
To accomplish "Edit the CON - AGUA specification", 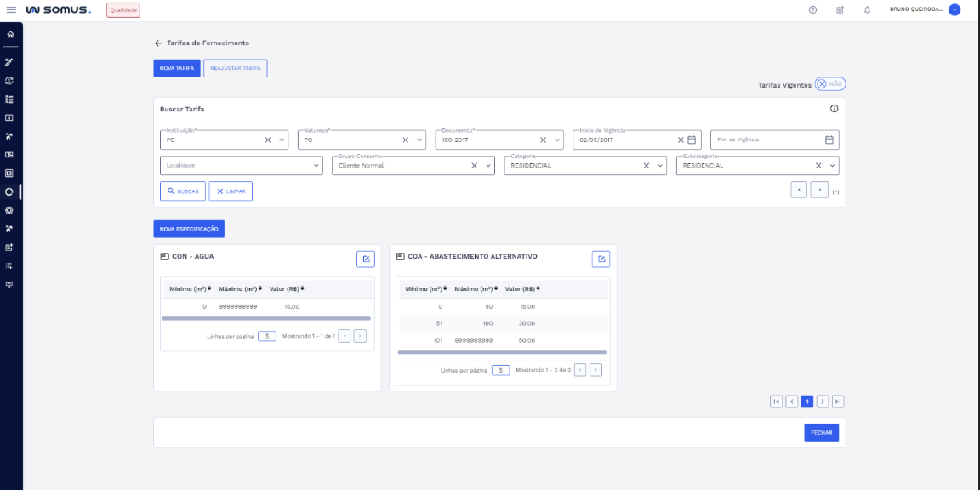I will pos(365,259).
